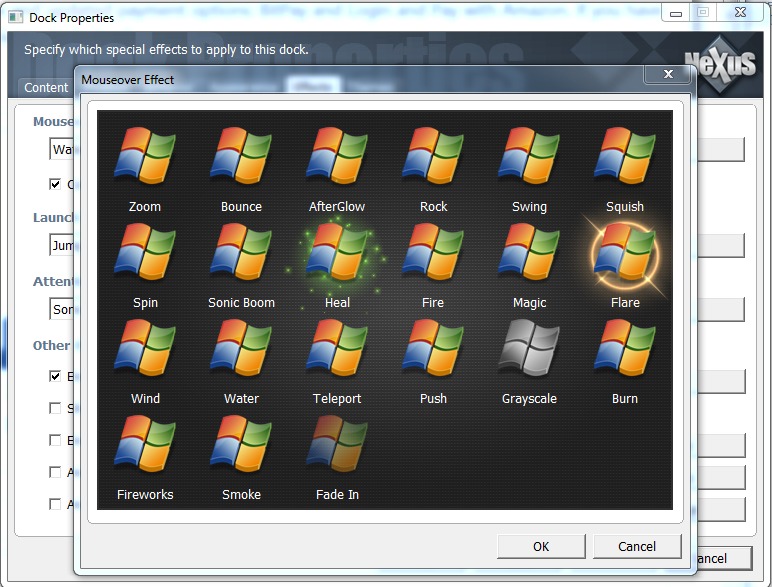Enable the fourth checkbox under Other section
This screenshot has height=587, width=772.
(55, 472)
